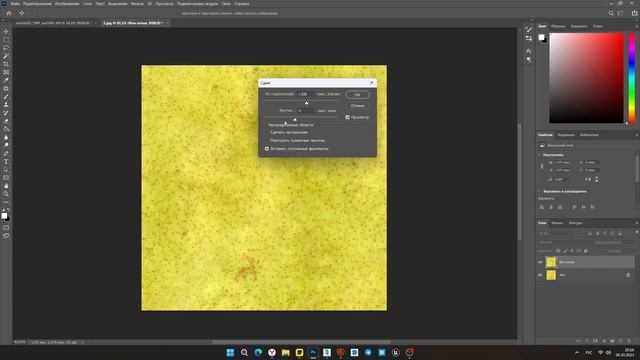Open the Файл menu
Screen dimensions: 640x360
pos(15,4)
